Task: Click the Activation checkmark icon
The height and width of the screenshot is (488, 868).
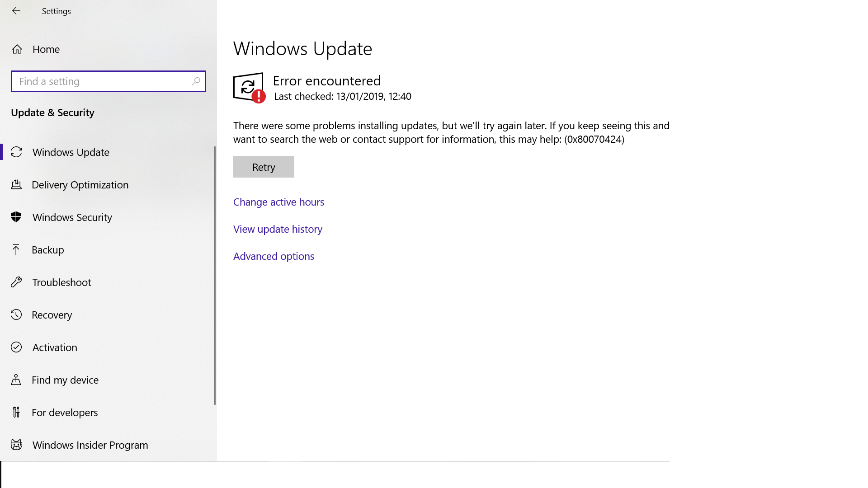Action: point(16,347)
